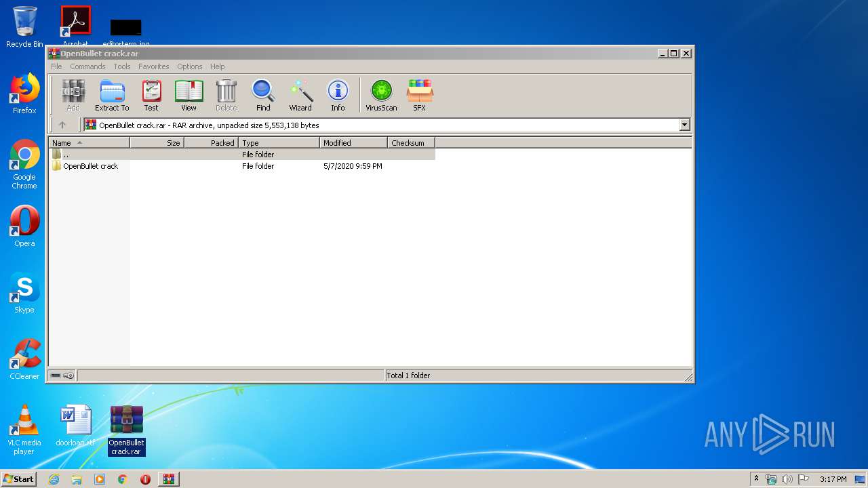Click the Delete trash can icon

click(x=226, y=95)
